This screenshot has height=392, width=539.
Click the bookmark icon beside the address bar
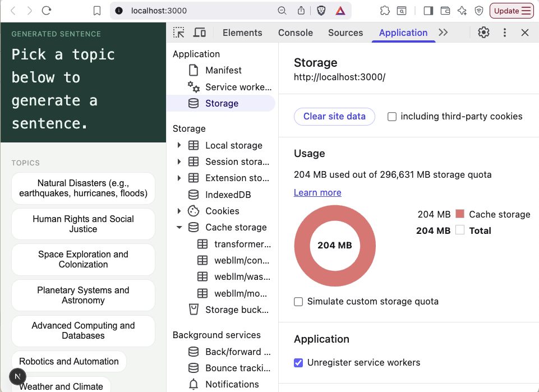tap(97, 11)
